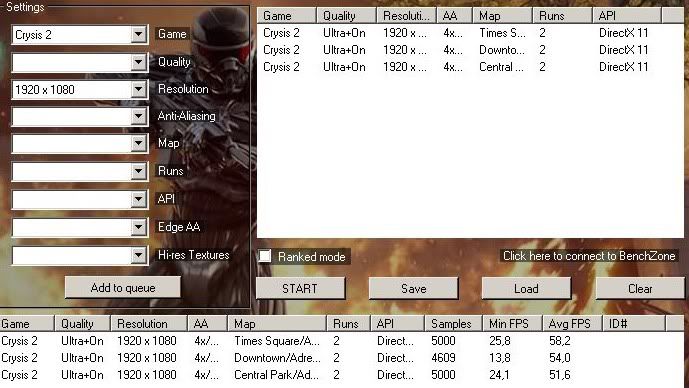Viewport: 689px width, 388px height.
Task: Click the connect to BenchZone link
Action: point(589,256)
